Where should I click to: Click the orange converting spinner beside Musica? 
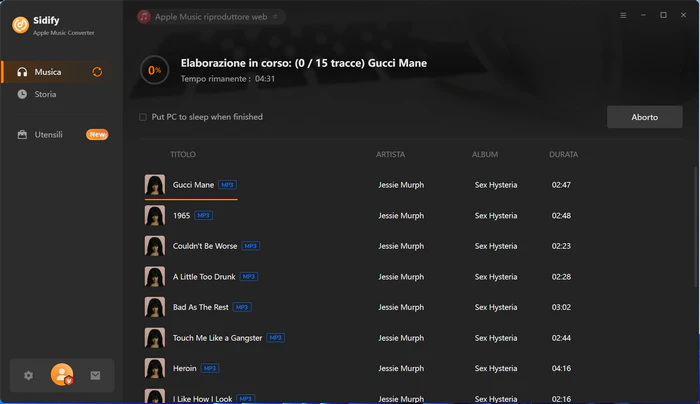(97, 72)
